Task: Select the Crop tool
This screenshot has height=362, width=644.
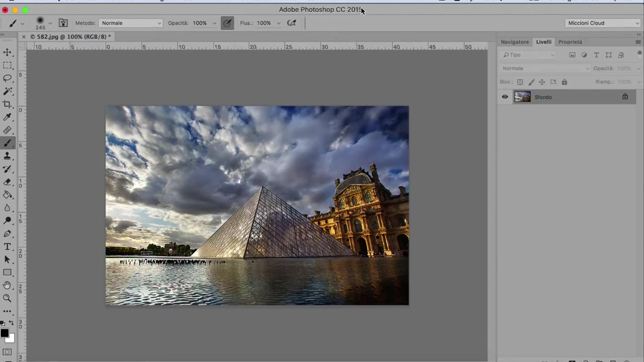Action: (x=8, y=105)
